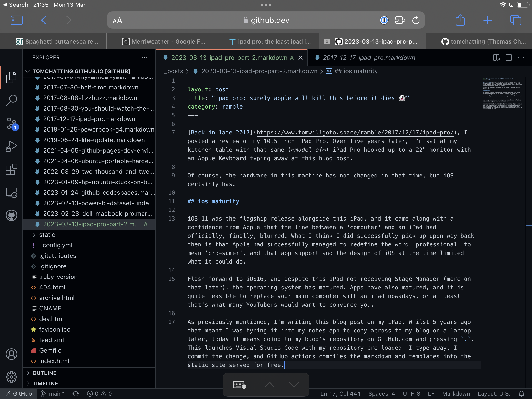
Task: Change encoding via UTF-8 status item
Action: (x=411, y=394)
